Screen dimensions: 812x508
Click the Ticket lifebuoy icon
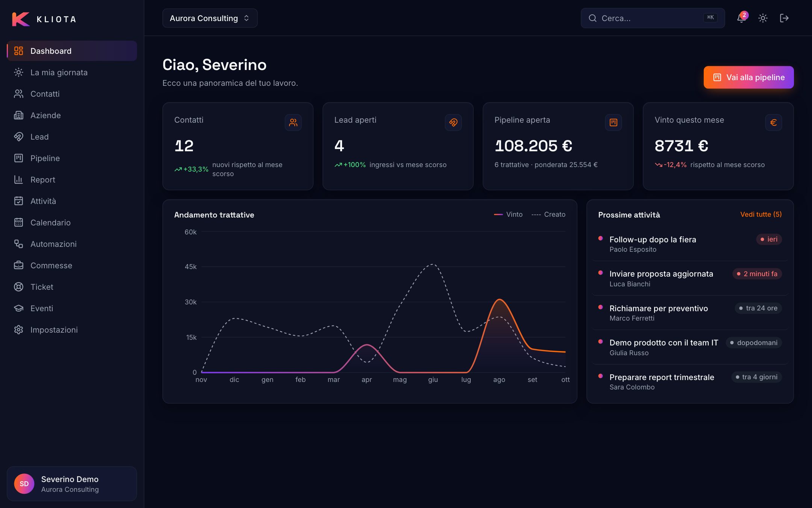[18, 287]
